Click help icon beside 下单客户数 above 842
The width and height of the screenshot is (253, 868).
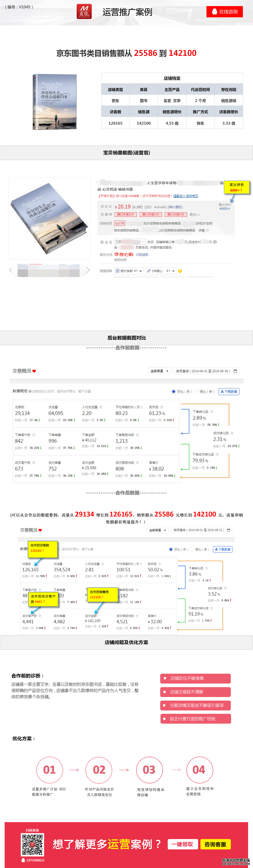(34, 435)
